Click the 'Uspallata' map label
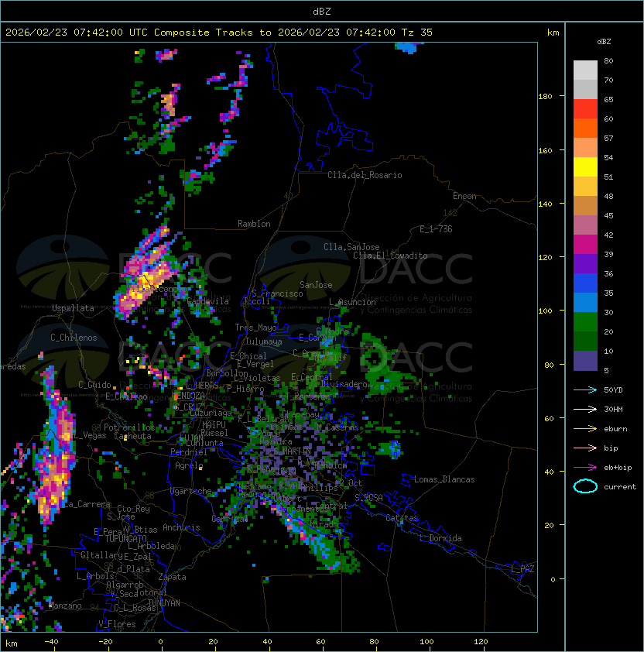This screenshot has height=652, width=644. pos(73,308)
